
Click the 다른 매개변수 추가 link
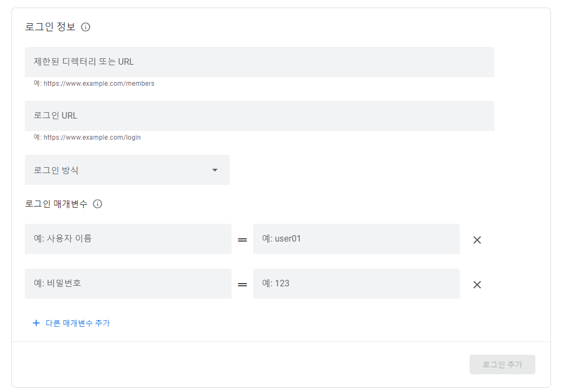78,323
